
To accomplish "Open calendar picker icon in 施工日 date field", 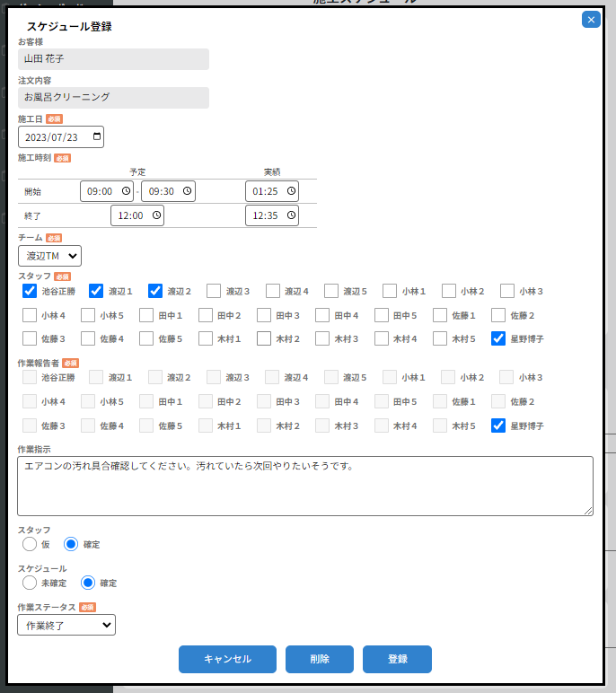I will click(96, 137).
